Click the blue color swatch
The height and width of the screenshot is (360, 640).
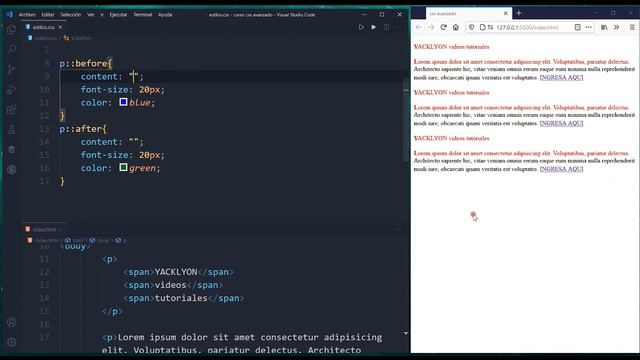123,102
